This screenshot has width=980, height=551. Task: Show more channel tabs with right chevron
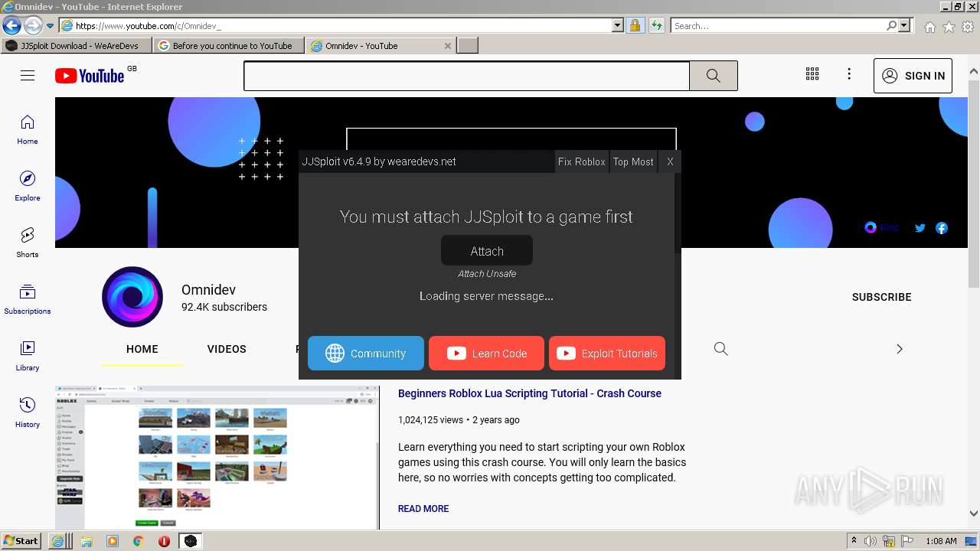[900, 349]
